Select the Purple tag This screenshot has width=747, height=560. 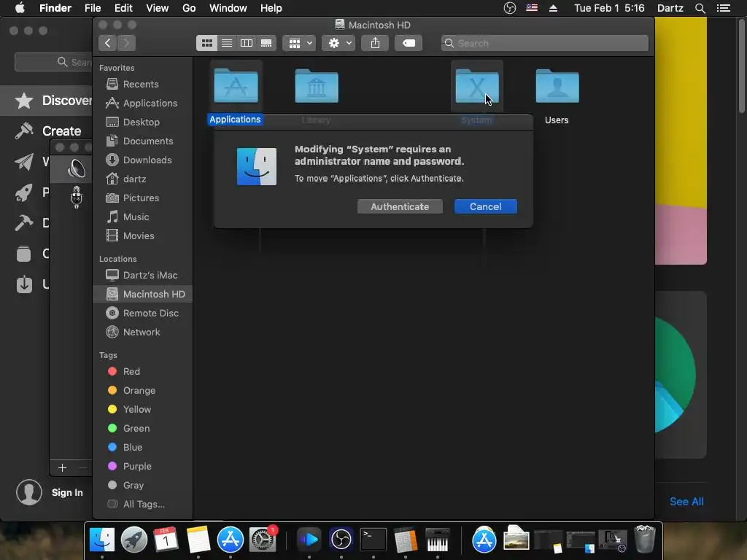click(143, 467)
